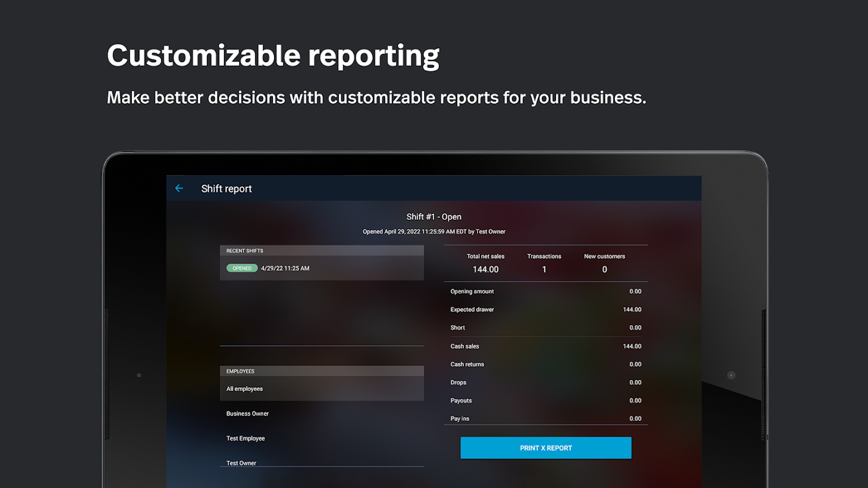The width and height of the screenshot is (868, 488).
Task: Click the green OPENED status badge
Action: [242, 268]
